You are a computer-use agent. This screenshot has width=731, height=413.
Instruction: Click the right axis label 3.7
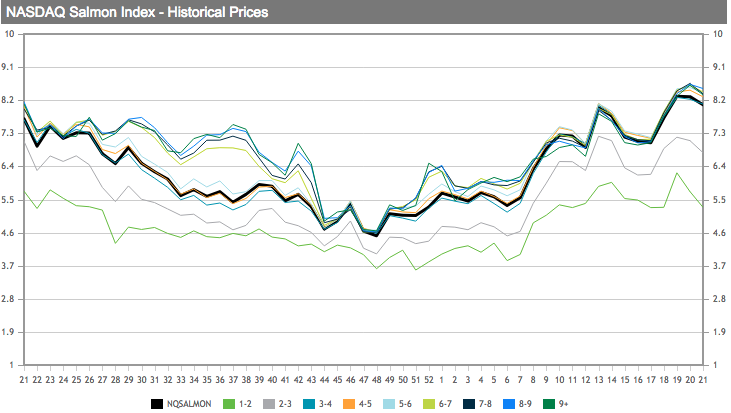tap(719, 266)
